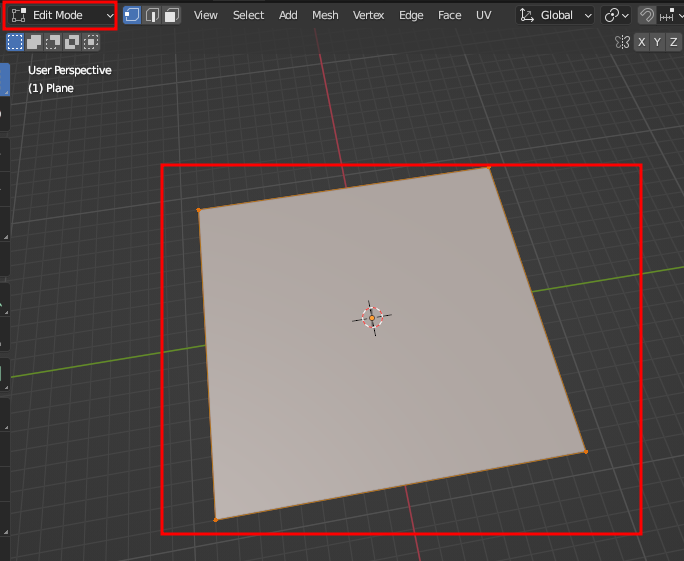Choose the Set New Selection box mode

click(15, 42)
